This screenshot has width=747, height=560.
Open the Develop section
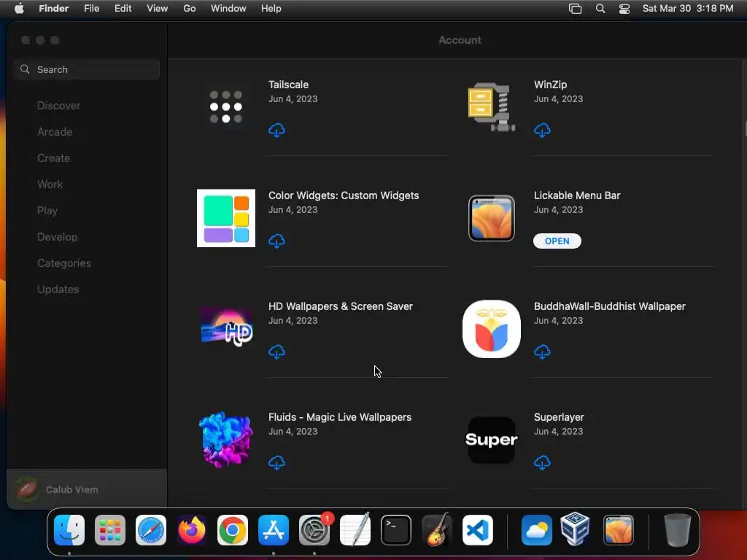point(57,237)
